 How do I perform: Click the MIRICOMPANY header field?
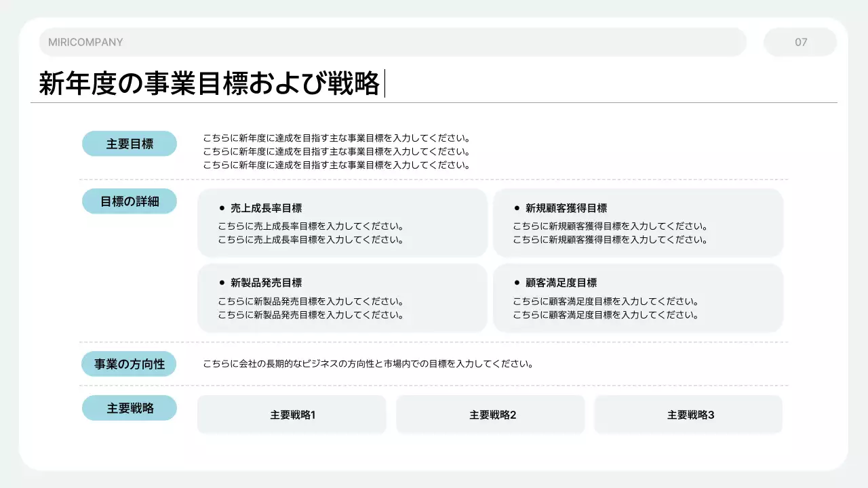click(392, 42)
